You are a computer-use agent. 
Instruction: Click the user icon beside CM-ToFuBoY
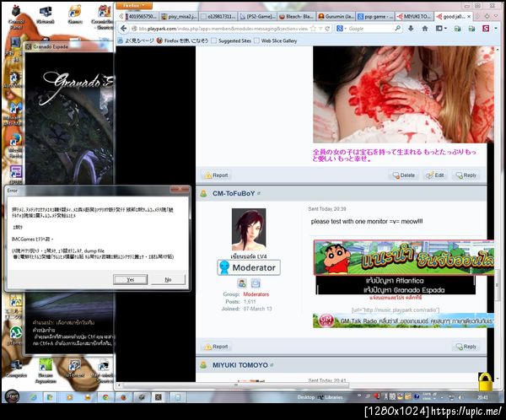203,193
